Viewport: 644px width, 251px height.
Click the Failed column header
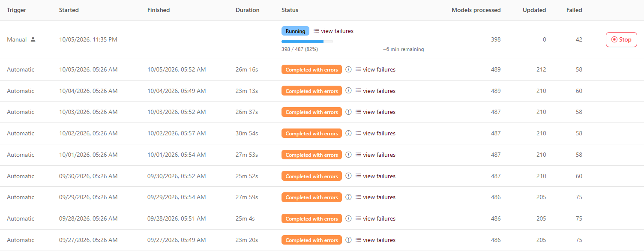[x=574, y=10]
